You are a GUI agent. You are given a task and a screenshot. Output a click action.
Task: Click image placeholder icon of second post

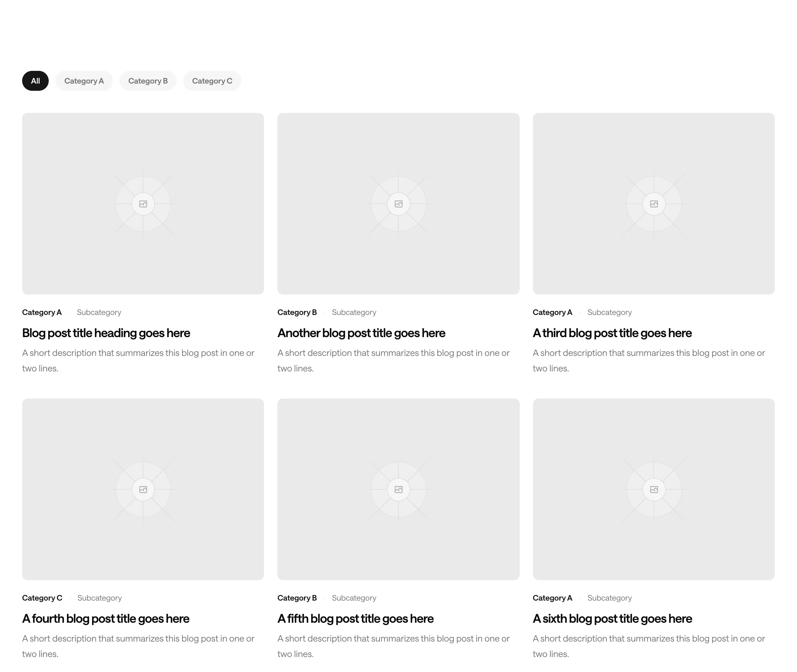click(x=398, y=204)
